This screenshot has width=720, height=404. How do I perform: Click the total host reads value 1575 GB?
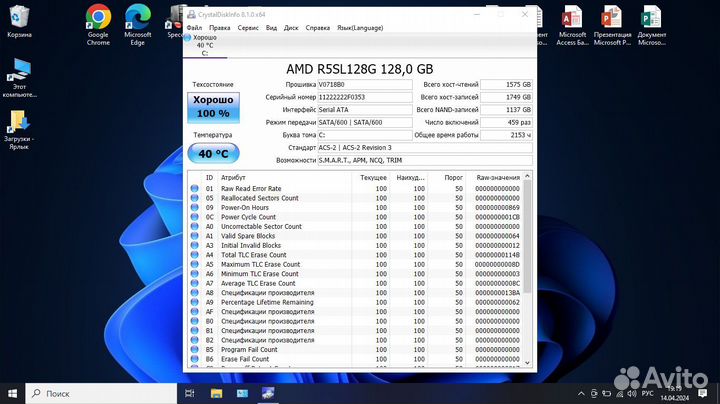click(506, 84)
